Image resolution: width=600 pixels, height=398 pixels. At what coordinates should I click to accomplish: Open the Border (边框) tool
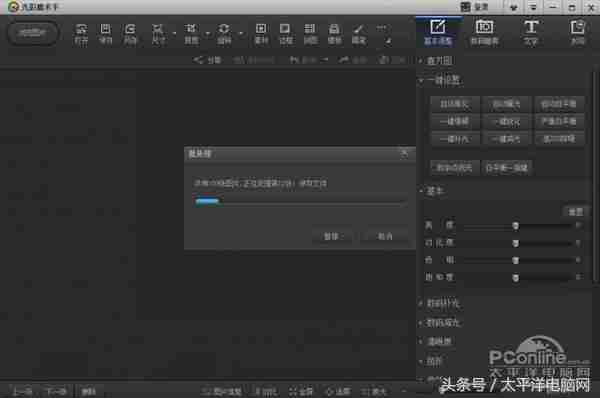pos(285,34)
